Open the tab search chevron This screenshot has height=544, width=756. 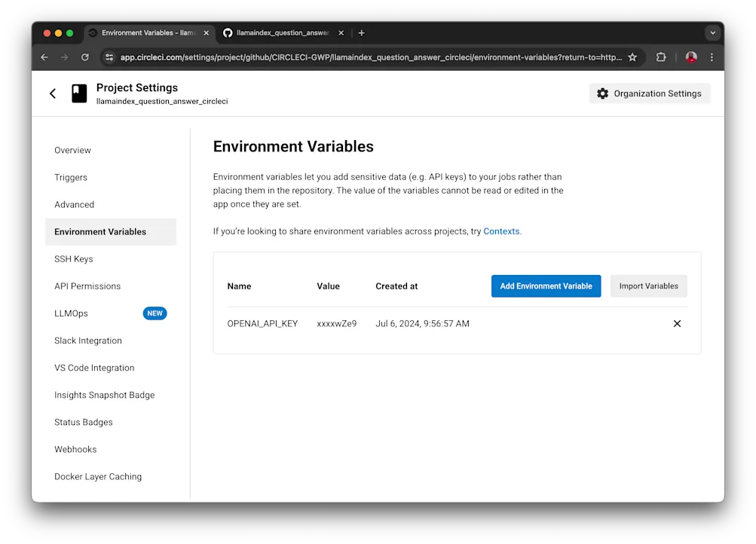[712, 32]
